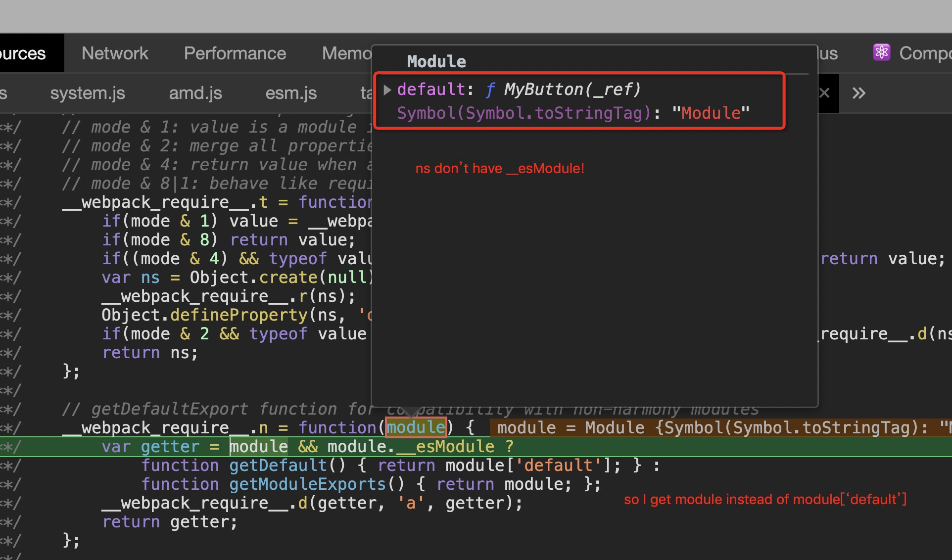Viewport: 952px width, 560px height.
Task: Open the Performance panel
Action: coord(235,53)
